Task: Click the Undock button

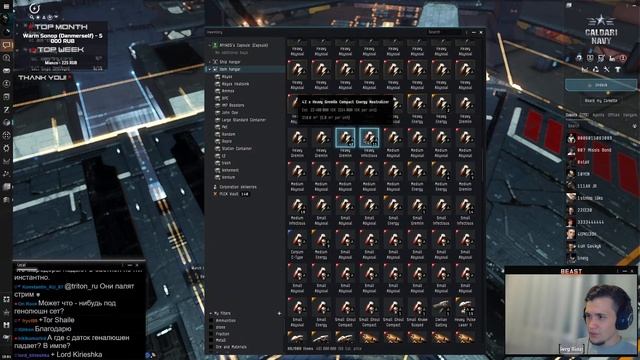Action: [x=600, y=85]
